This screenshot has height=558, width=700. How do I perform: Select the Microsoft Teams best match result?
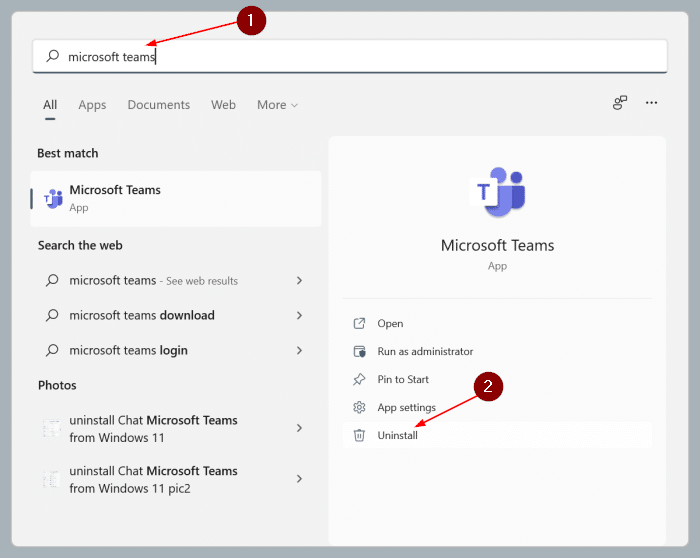[175, 199]
